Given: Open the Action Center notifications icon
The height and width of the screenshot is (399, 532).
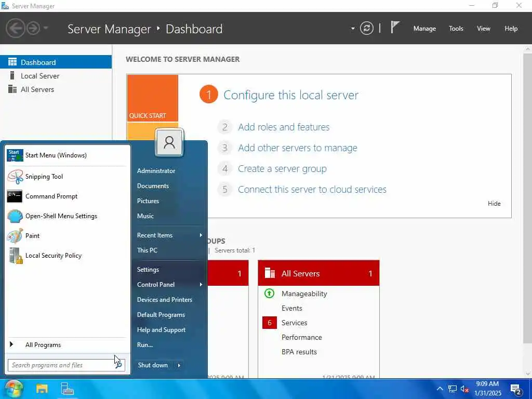Looking at the screenshot, I should pos(516,389).
